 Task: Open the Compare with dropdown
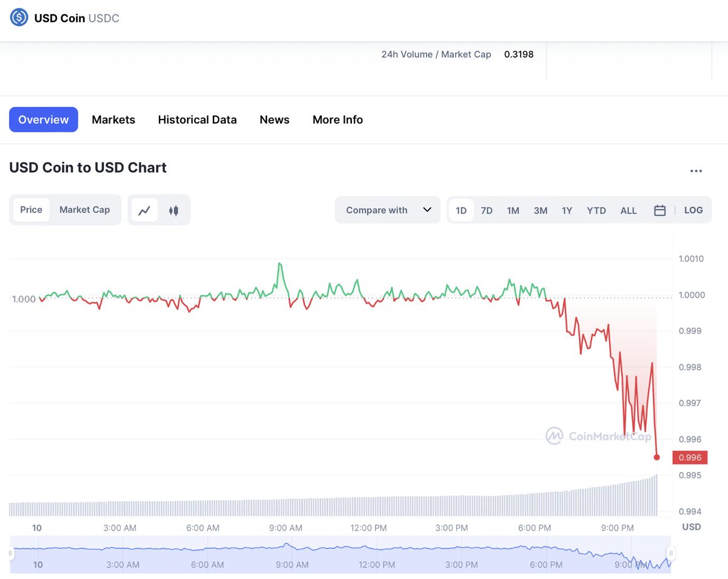pyautogui.click(x=388, y=210)
